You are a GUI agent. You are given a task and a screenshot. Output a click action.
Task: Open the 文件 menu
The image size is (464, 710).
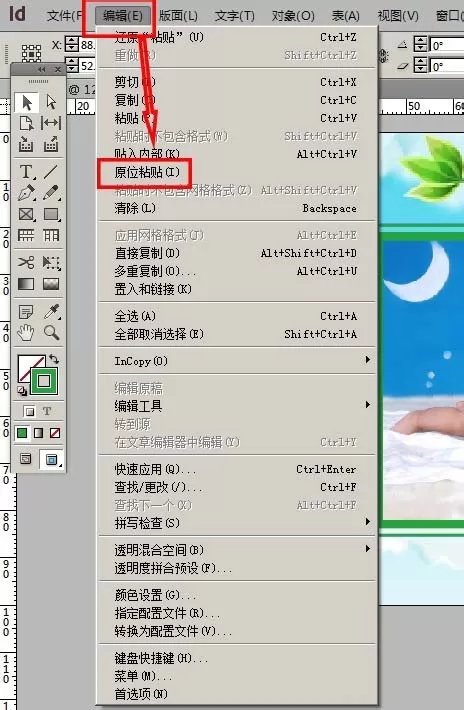click(65, 16)
